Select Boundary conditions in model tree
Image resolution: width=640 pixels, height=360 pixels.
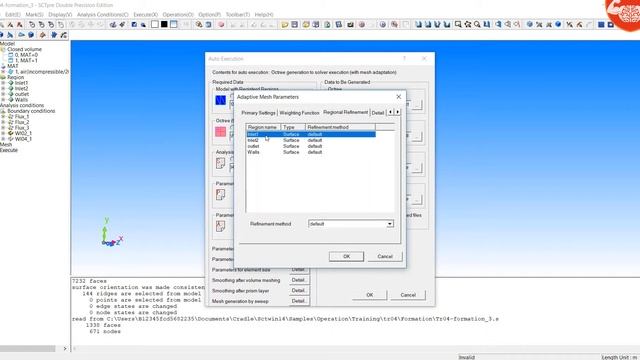point(31,111)
